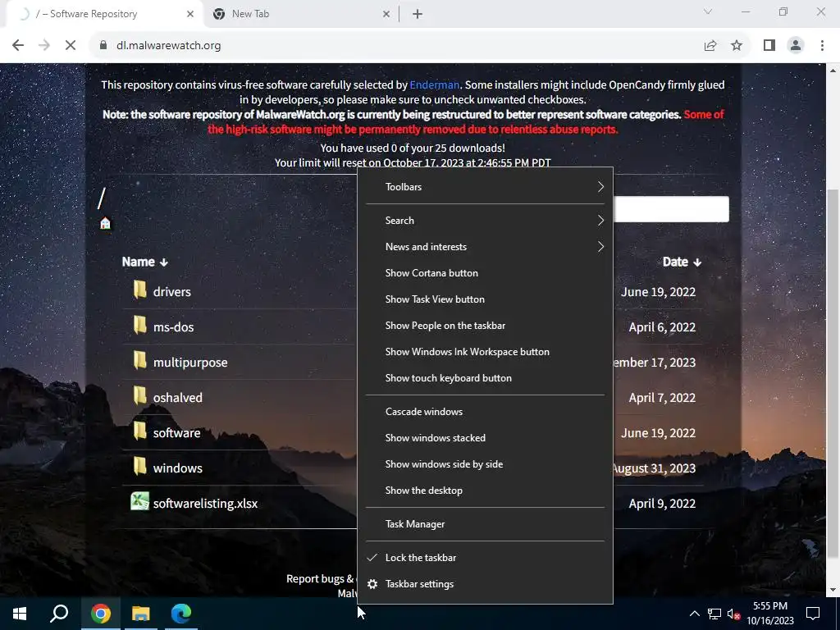Click the oshalved folder icon
The height and width of the screenshot is (630, 840).
tap(139, 396)
